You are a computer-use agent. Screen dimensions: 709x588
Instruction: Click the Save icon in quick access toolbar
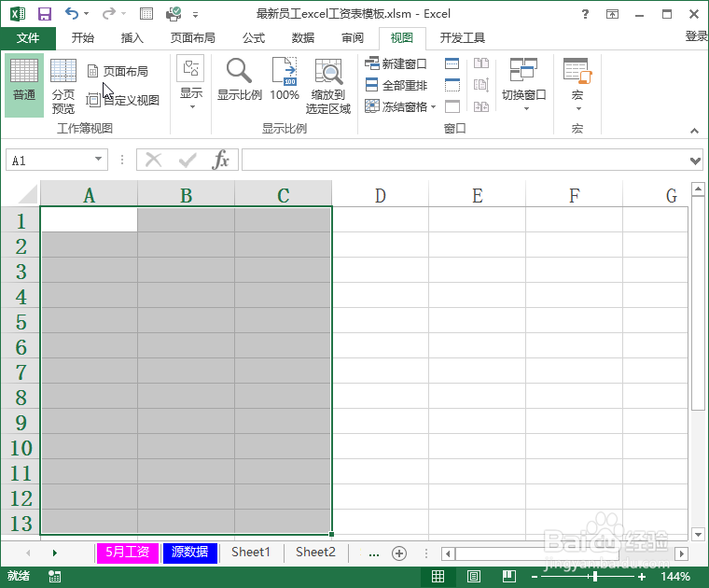(x=45, y=14)
